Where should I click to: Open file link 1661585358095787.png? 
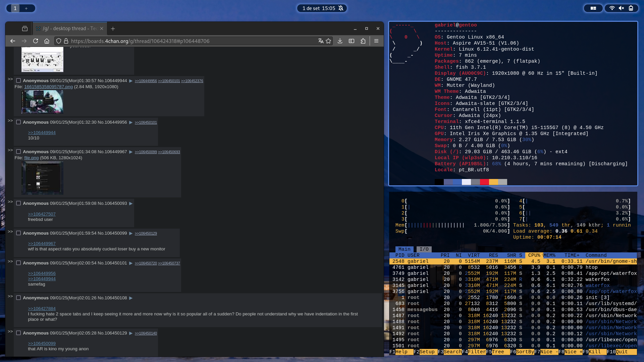[x=48, y=86]
